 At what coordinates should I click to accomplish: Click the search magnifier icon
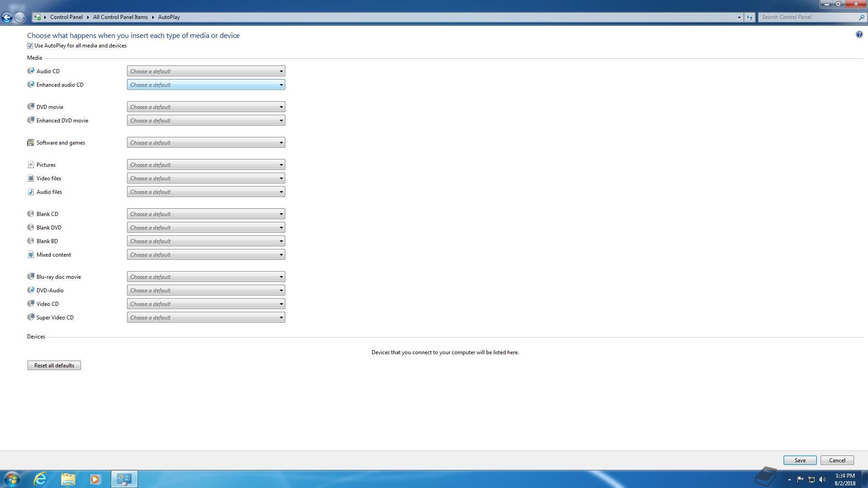click(x=861, y=17)
